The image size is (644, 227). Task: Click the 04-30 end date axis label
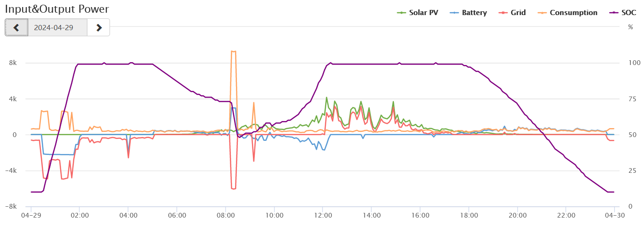pos(614,215)
